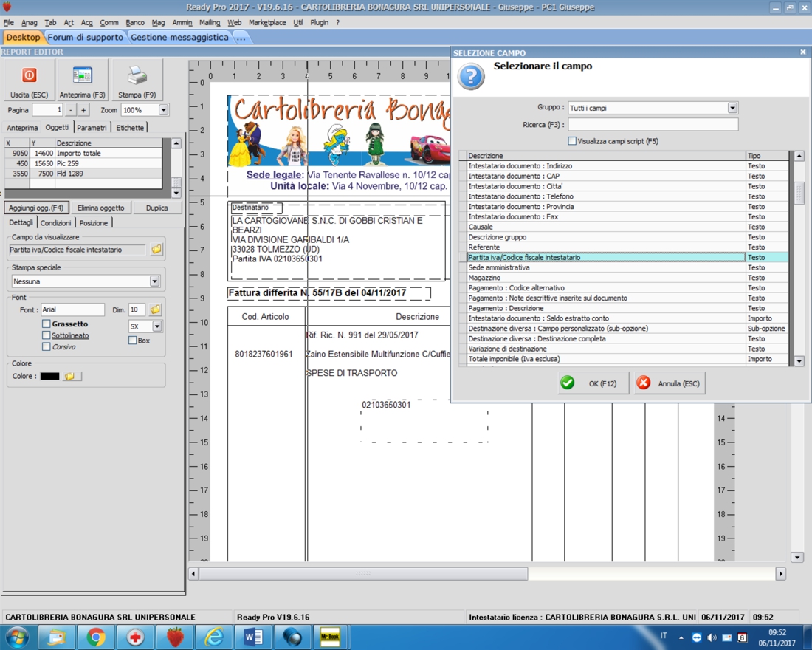Select the Parametri tab
Image resolution: width=812 pixels, height=650 pixels.
click(92, 128)
